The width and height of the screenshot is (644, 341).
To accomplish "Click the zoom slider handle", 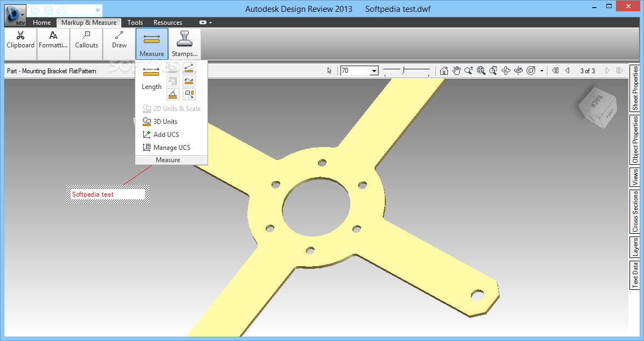I will 403,71.
